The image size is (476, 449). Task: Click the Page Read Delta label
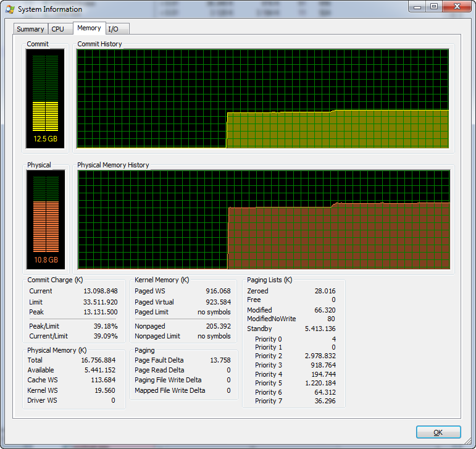pos(159,370)
